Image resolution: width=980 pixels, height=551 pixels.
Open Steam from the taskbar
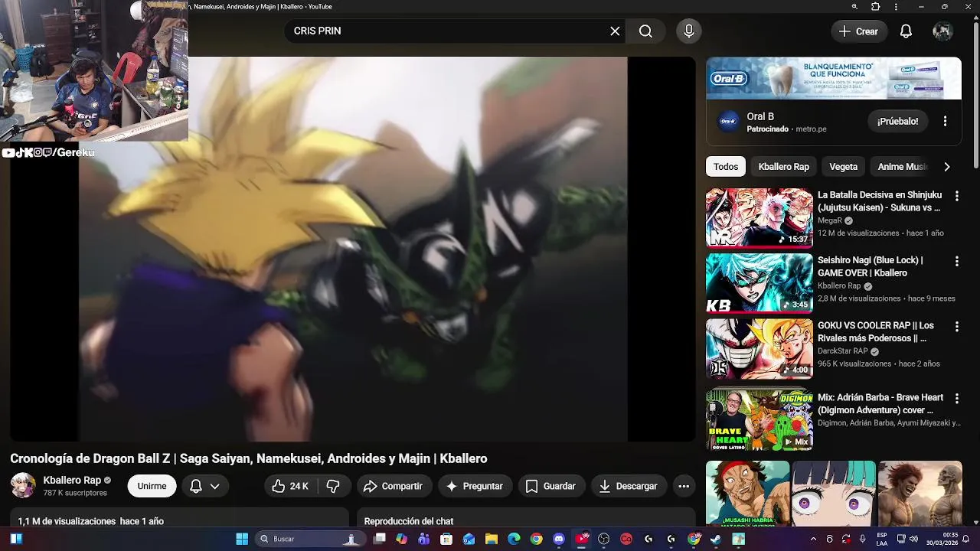[716, 539]
